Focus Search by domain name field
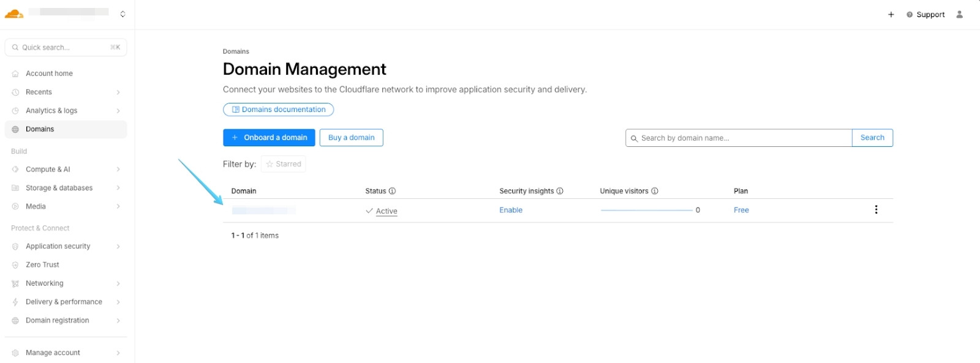The height and width of the screenshot is (363, 980). click(x=739, y=138)
